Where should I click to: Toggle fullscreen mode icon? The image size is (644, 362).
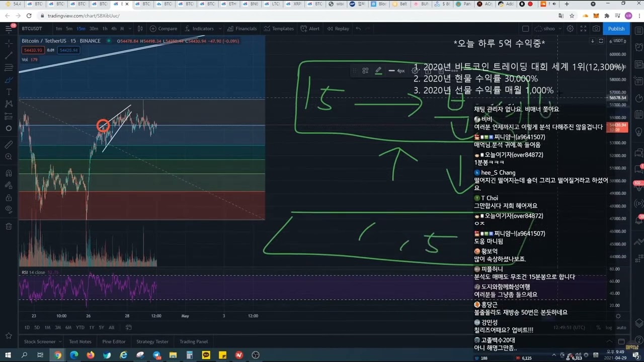[x=583, y=29]
